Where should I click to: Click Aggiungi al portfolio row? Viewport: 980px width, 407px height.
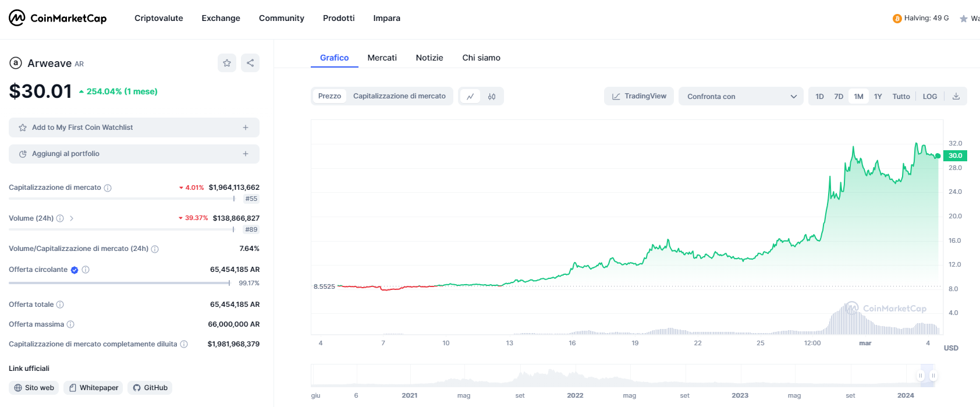tap(134, 154)
